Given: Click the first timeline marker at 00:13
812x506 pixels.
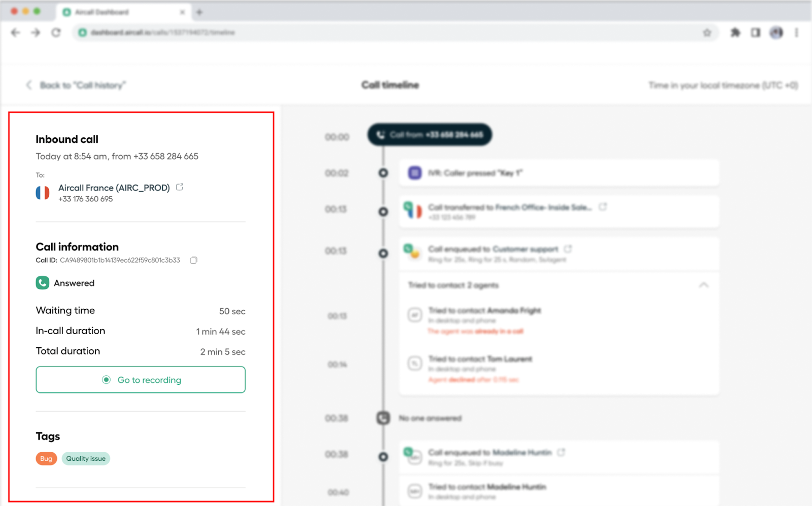Looking at the screenshot, I should pos(383,211).
